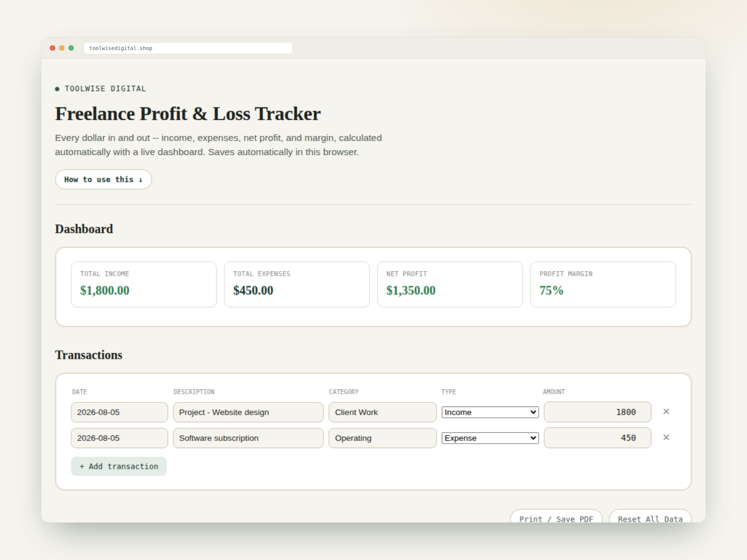This screenshot has width=747, height=560.
Task: Edit date of Software subscription transaction
Action: pos(120,438)
